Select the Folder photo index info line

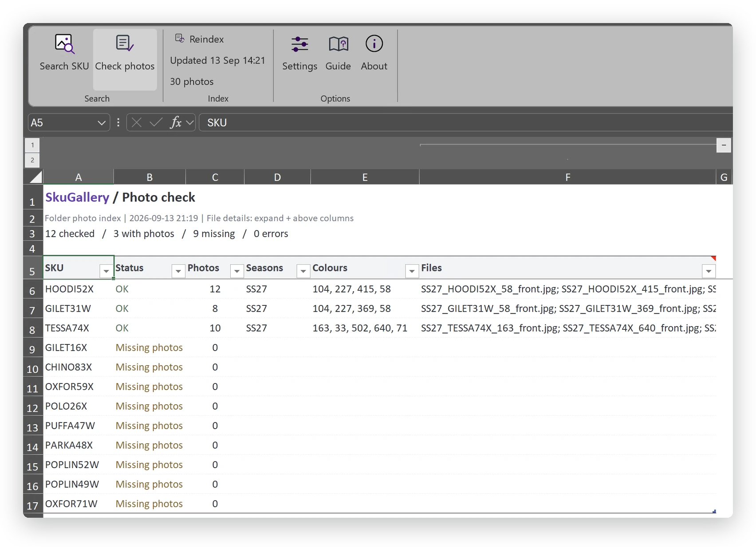coord(199,218)
